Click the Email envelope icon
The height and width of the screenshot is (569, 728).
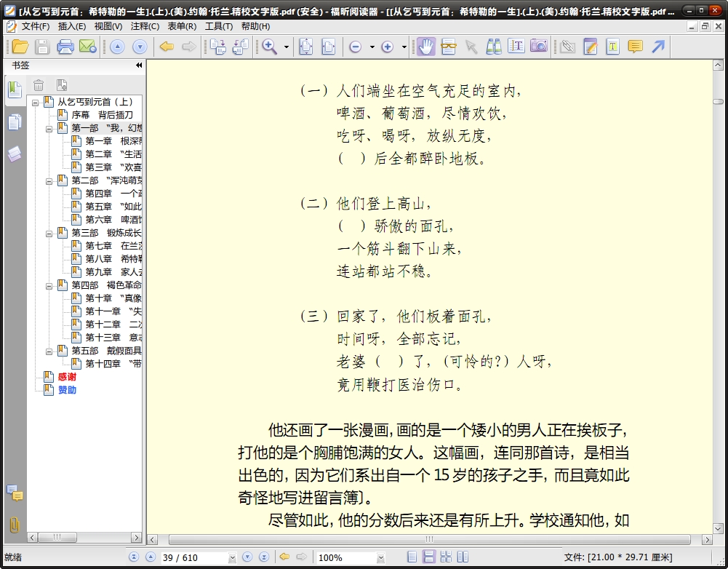point(88,47)
